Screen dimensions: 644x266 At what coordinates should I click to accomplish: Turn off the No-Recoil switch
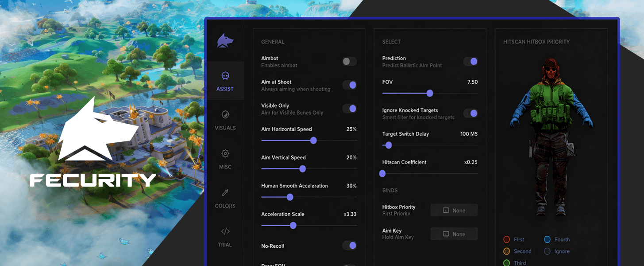click(x=349, y=246)
